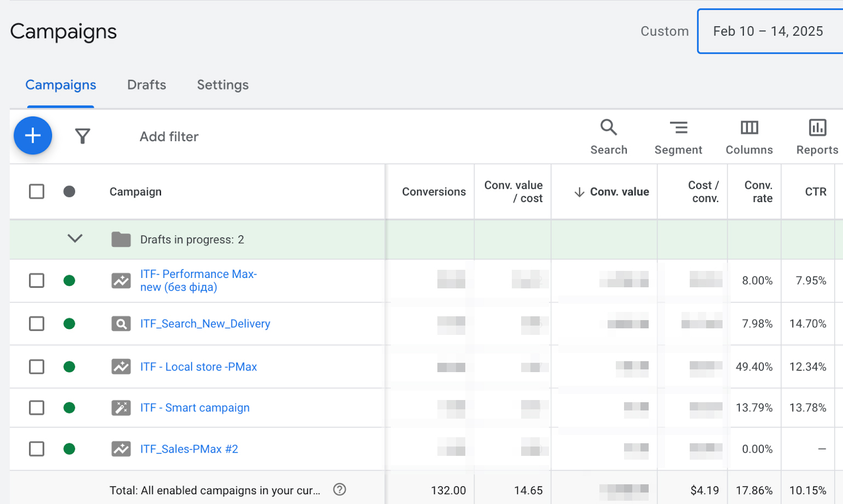Open status dropdown for ITF - Local store -PMax

(x=69, y=367)
